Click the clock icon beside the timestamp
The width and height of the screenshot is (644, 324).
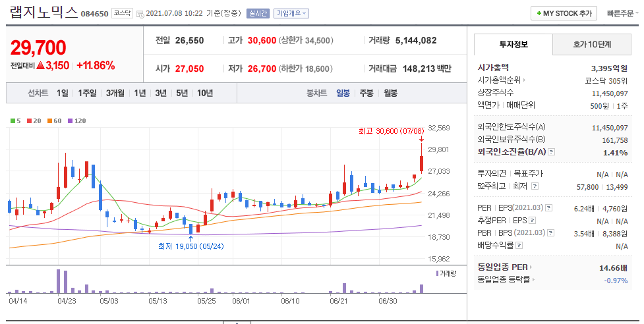140,14
